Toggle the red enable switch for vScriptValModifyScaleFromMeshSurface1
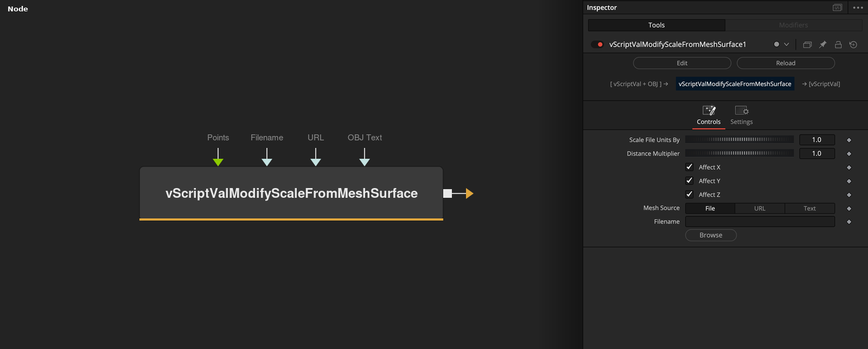Viewport: 868px width, 349px height. click(x=597, y=44)
